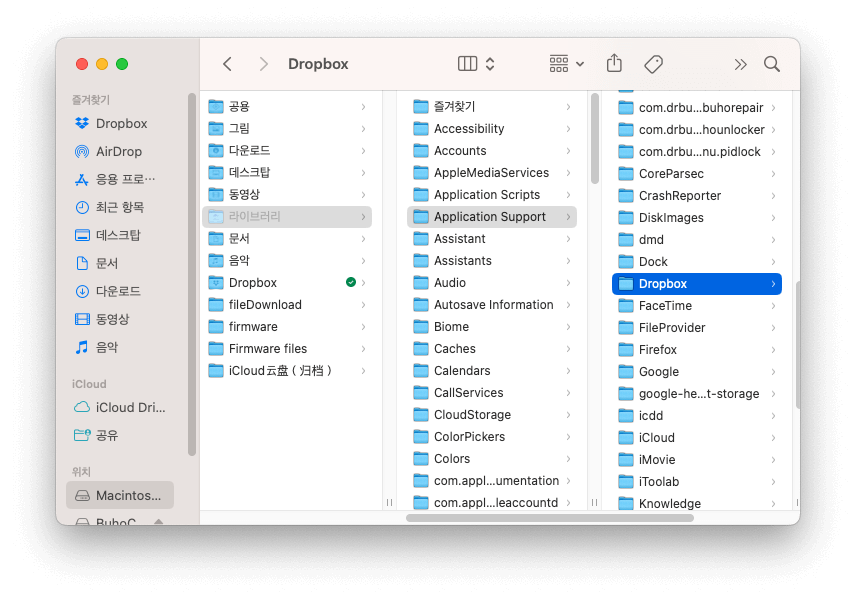Open the FaceTime folder
This screenshot has width=856, height=599.
pos(697,306)
